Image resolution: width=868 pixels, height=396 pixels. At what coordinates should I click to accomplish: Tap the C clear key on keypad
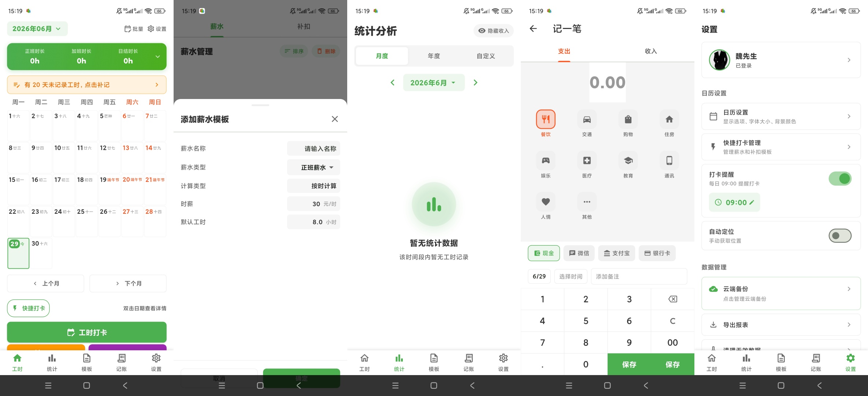[673, 321]
